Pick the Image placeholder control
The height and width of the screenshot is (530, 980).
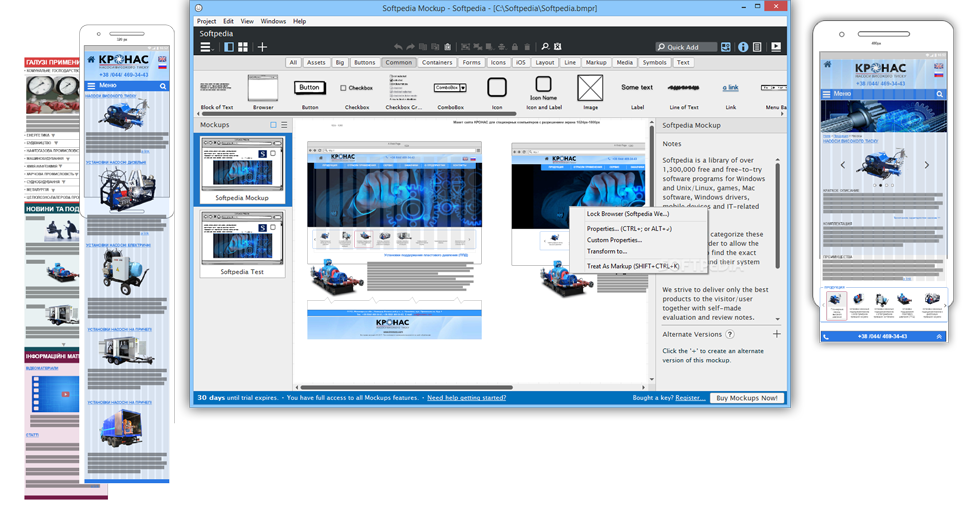coord(591,92)
